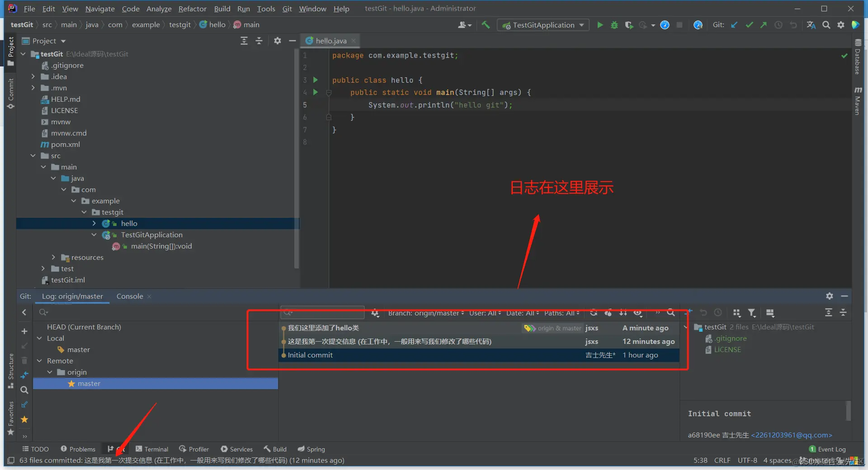Open Git log search magnifier icon
The height and width of the screenshot is (470, 868).
(671, 313)
